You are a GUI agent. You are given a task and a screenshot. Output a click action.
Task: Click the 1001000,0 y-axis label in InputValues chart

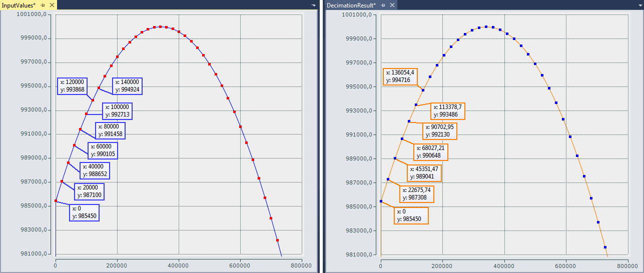31,14
